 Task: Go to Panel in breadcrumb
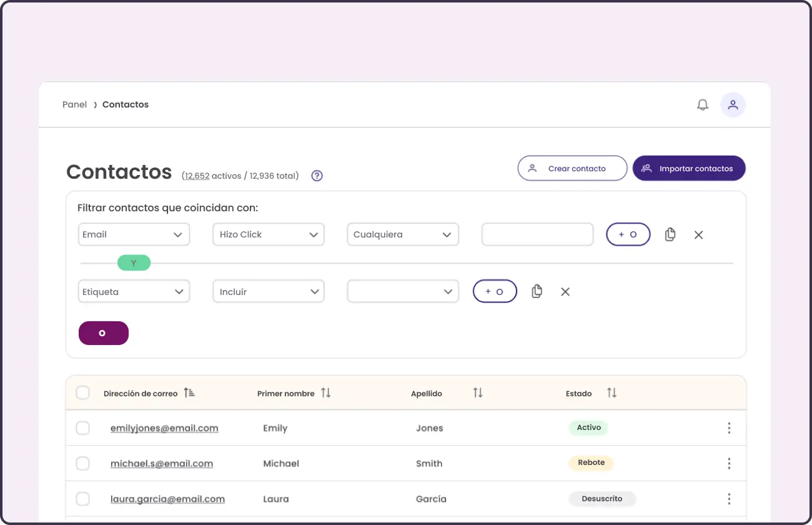coord(74,104)
